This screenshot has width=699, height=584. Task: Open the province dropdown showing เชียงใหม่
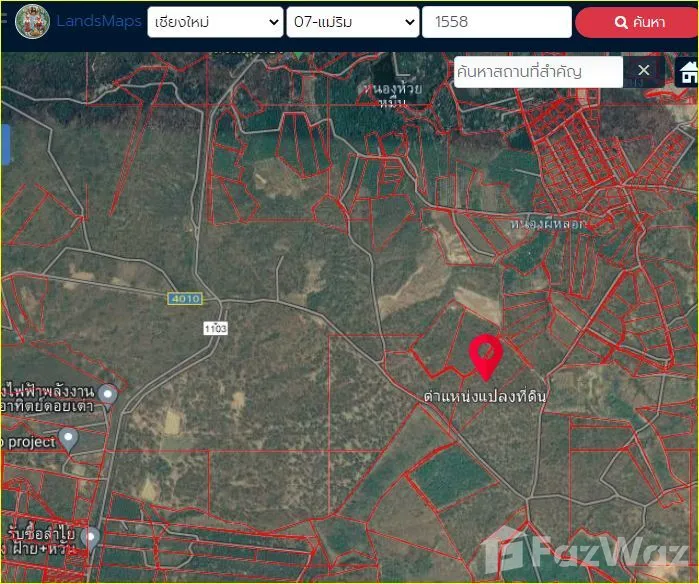pyautogui.click(x=215, y=22)
